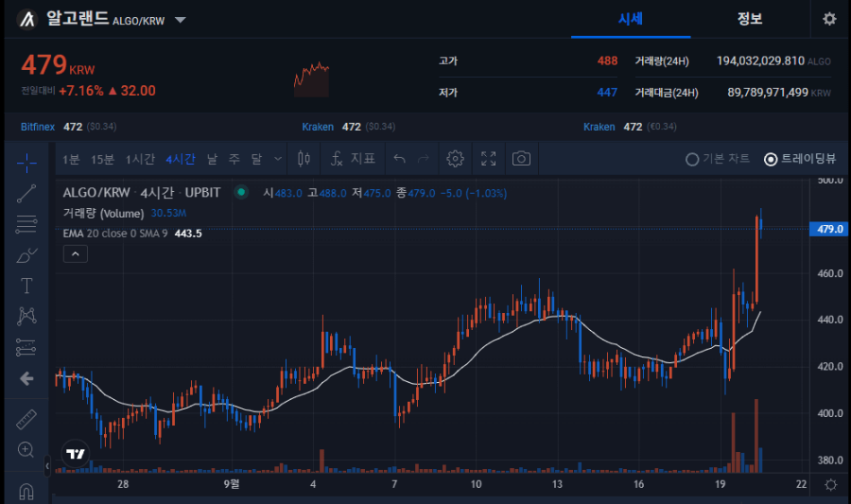This screenshot has width=851, height=504.
Task: Select the zoom in tool
Action: click(x=26, y=450)
